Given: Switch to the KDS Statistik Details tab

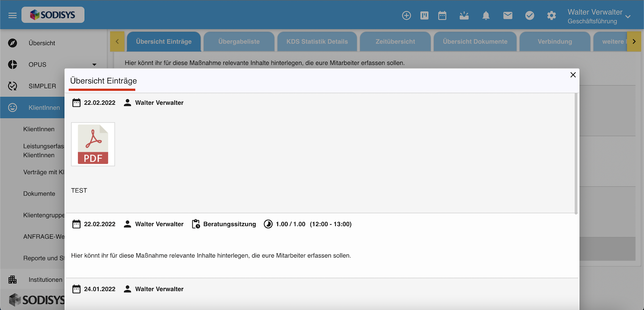Looking at the screenshot, I should click(317, 42).
